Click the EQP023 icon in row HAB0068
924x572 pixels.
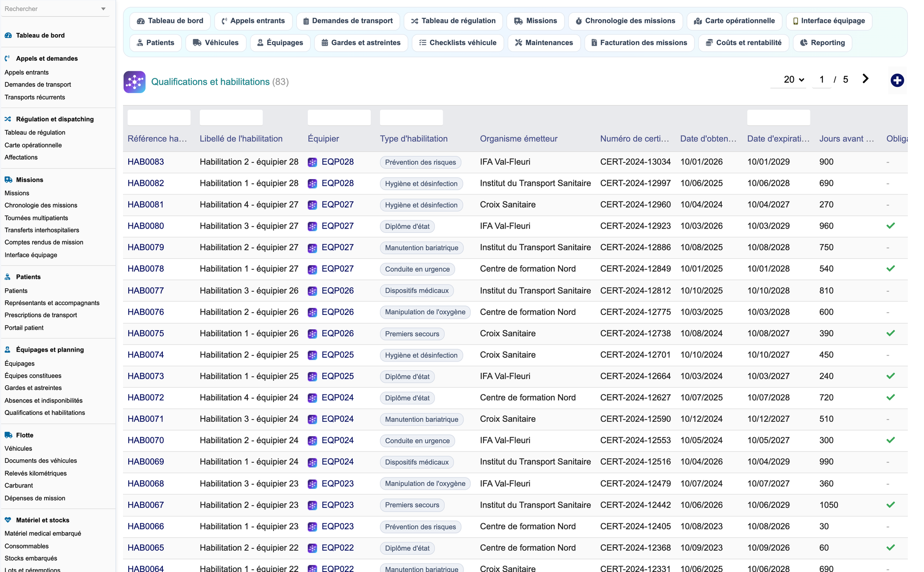(x=312, y=484)
